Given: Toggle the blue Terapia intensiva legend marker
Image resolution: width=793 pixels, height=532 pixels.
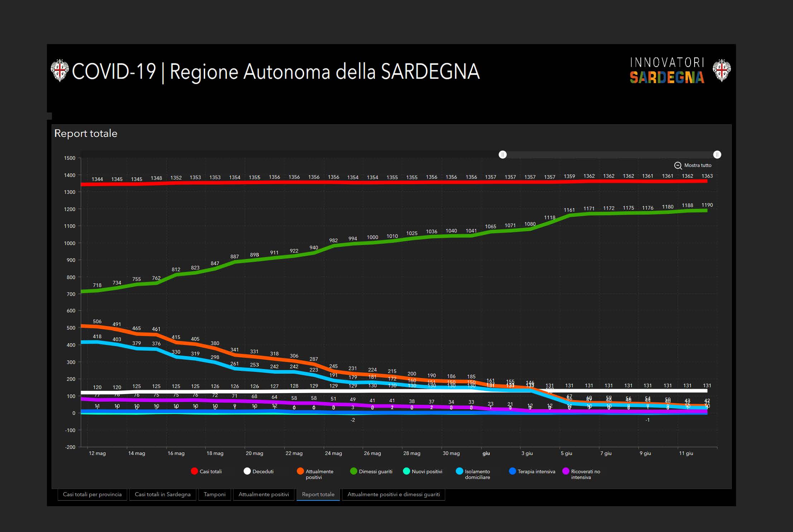Looking at the screenshot, I should coord(513,471).
